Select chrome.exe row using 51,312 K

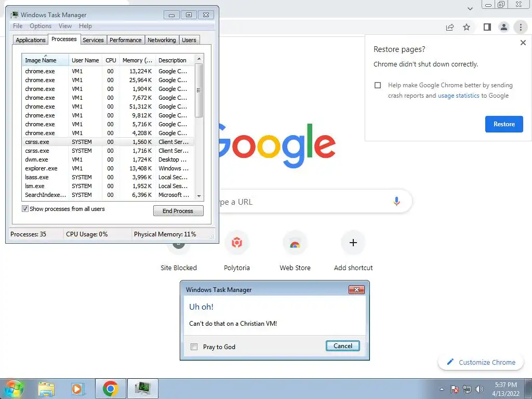tap(108, 107)
